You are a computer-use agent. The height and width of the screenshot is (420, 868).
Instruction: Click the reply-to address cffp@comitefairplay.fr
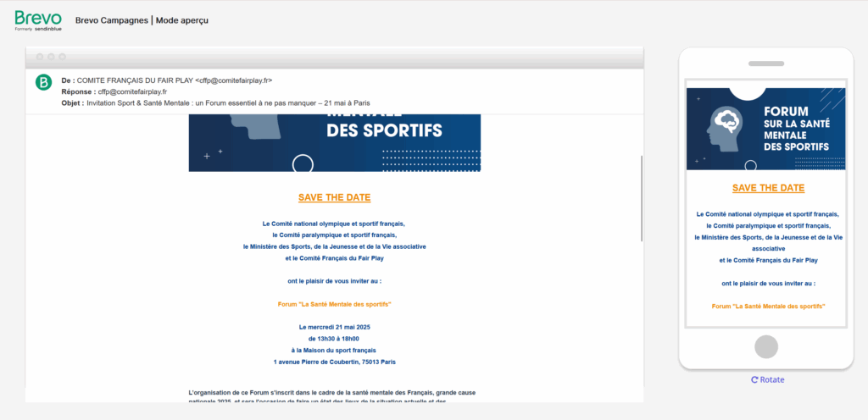(x=132, y=91)
